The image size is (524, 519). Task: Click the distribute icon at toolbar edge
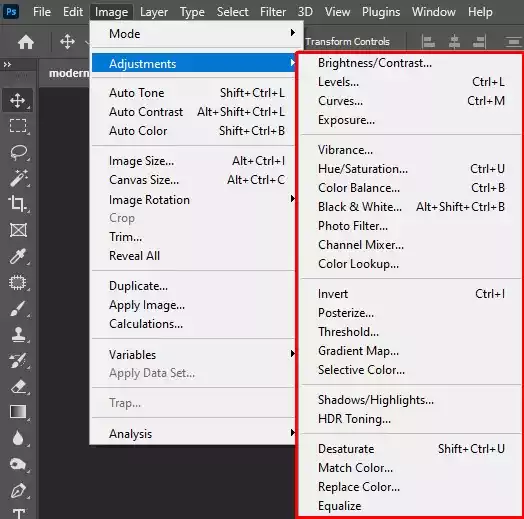[514, 42]
